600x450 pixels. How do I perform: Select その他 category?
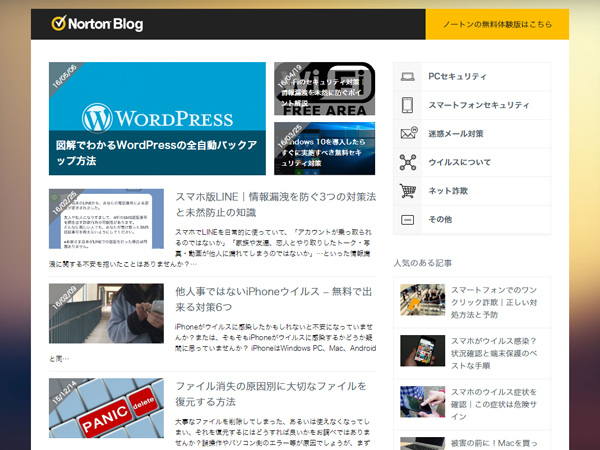point(472,220)
